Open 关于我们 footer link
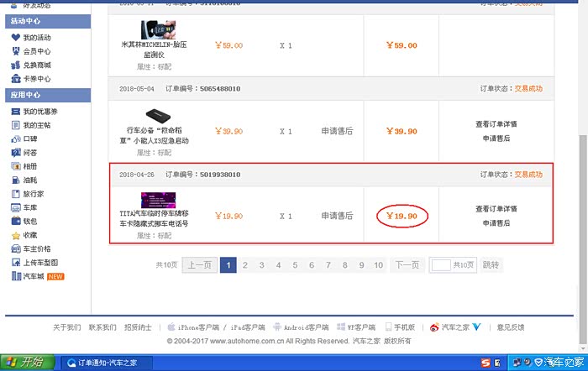Viewport: 588px width, 371px height. [x=66, y=327]
